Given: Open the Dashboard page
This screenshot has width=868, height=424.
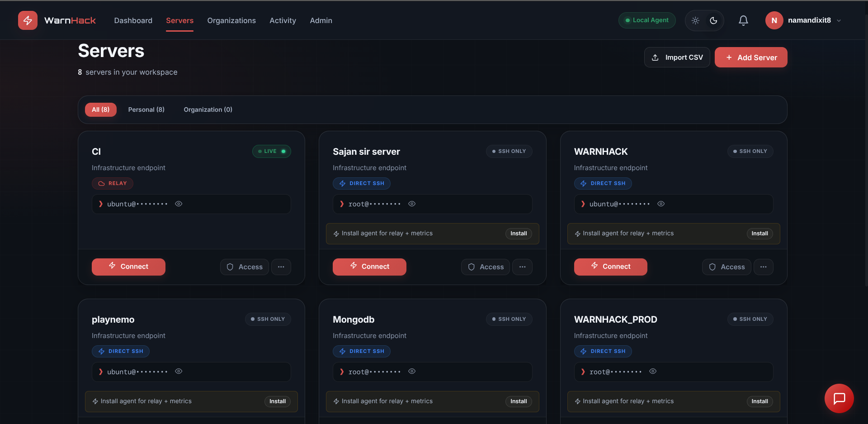Looking at the screenshot, I should click(x=133, y=20).
